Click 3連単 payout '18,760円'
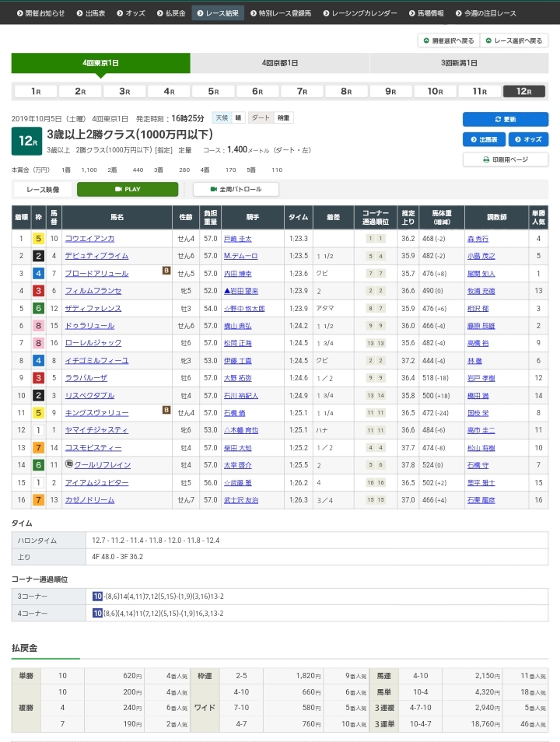560x742 pixels. tap(485, 724)
